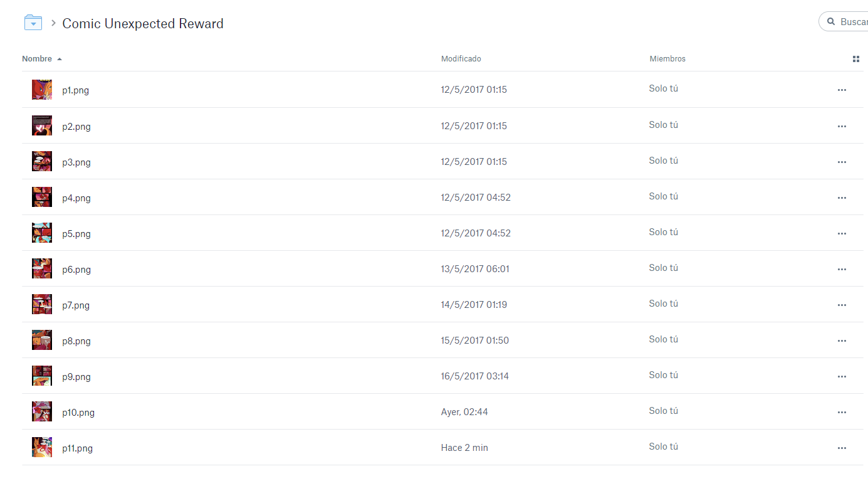Open the ellipsis menu for p9.png
This screenshot has width=868, height=481.
842,377
